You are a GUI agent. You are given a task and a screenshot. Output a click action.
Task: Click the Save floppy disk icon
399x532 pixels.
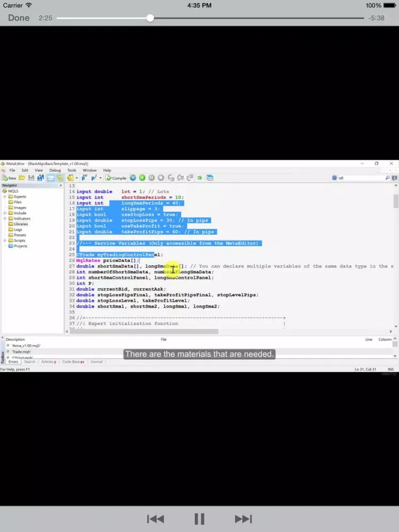[31, 178]
